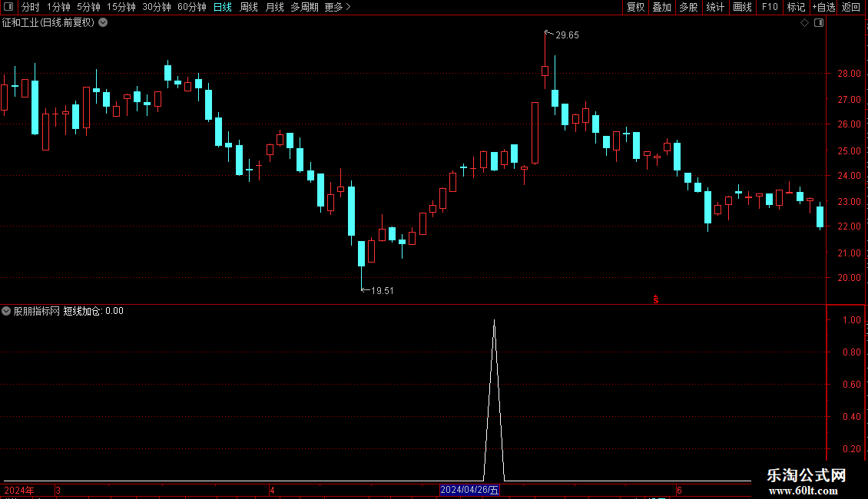Screen dimensions: 868x499
Task: Select the 60分钟 period tab
Action: (x=191, y=7)
